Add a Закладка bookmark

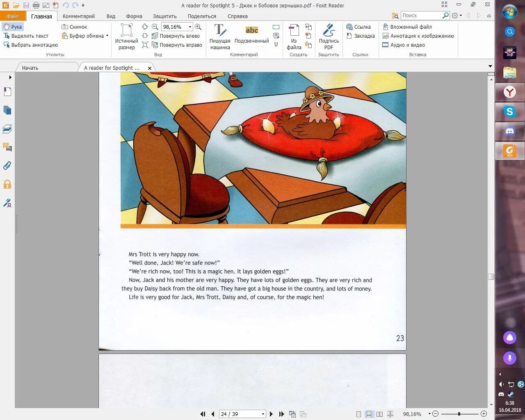[x=361, y=36]
